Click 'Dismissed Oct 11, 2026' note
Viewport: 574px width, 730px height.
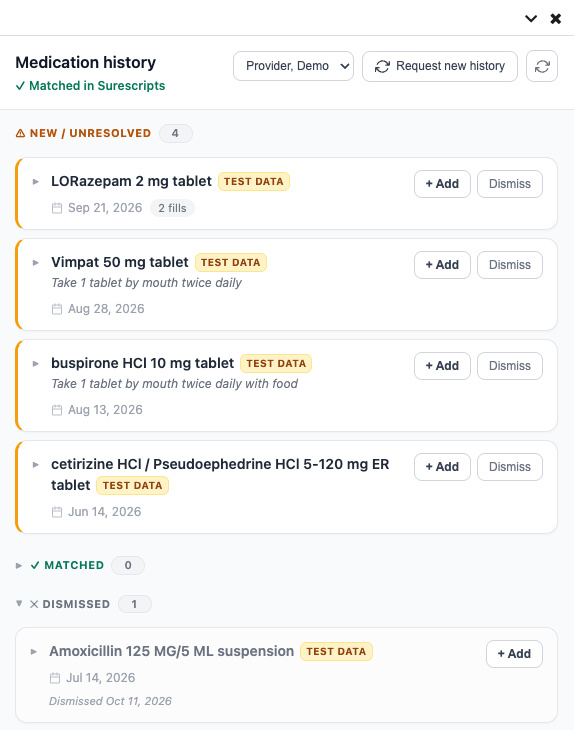pos(110,701)
